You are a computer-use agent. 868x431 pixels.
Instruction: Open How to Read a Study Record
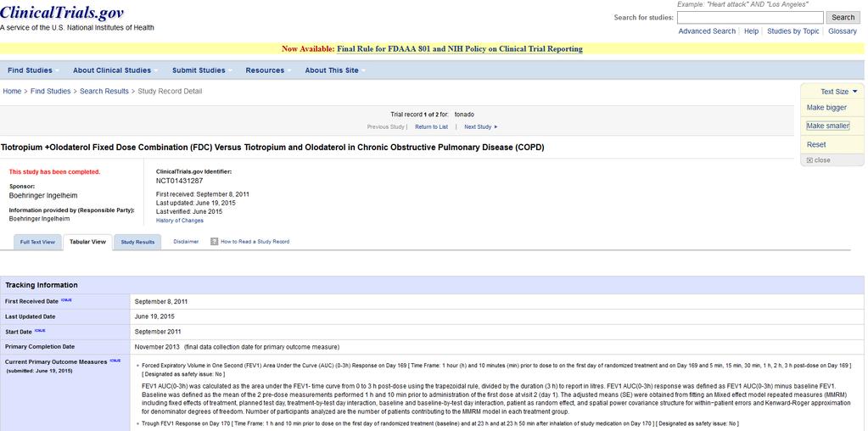tap(255, 242)
